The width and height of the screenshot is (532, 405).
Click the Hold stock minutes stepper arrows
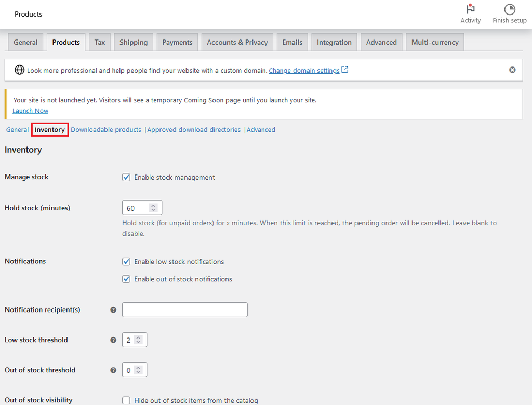point(153,208)
